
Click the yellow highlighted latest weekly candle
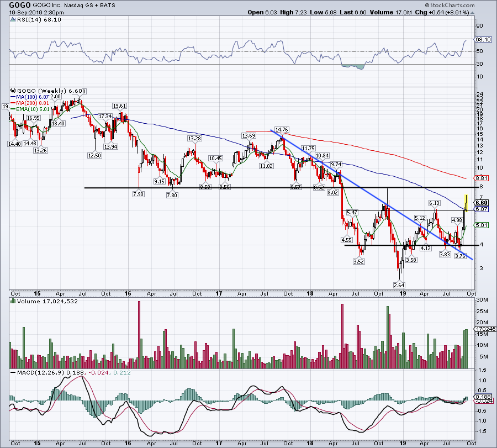[x=466, y=203]
